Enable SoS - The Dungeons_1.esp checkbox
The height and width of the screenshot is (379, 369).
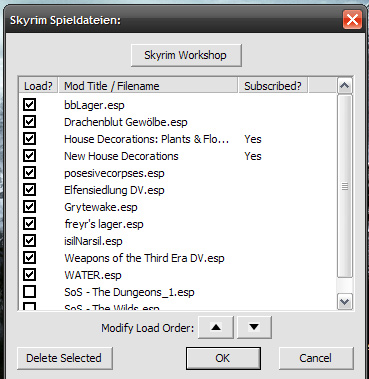pyautogui.click(x=29, y=292)
